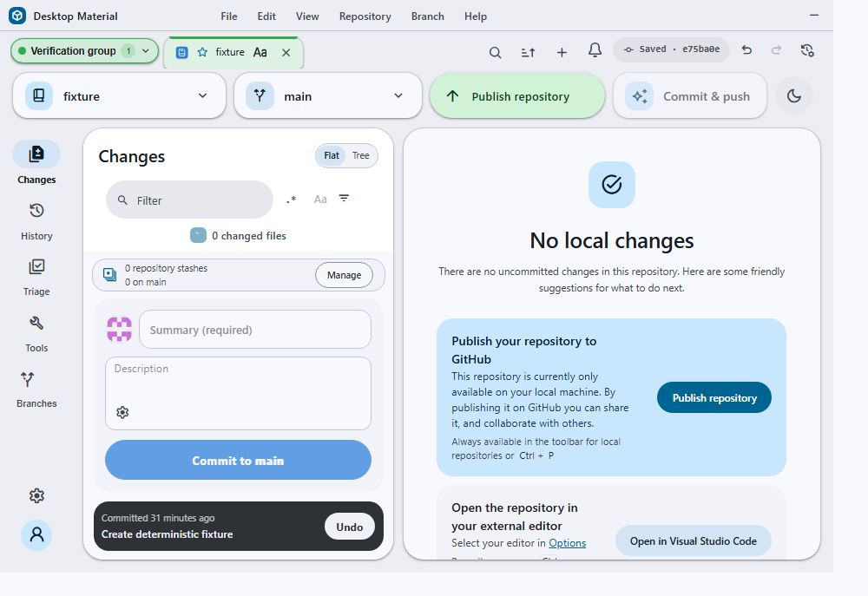Screen dimensions: 868x596
Task: Click Open in Visual Studio Code button
Action: pyautogui.click(x=693, y=540)
